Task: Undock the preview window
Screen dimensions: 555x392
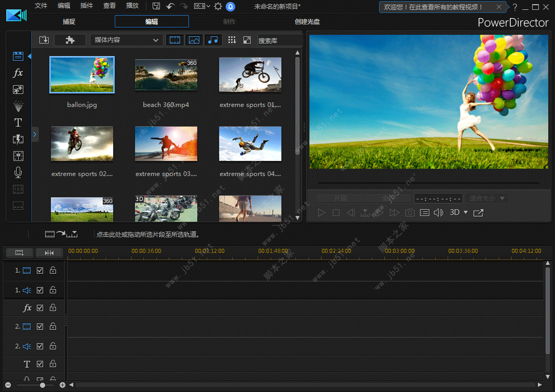Action: pos(479,212)
